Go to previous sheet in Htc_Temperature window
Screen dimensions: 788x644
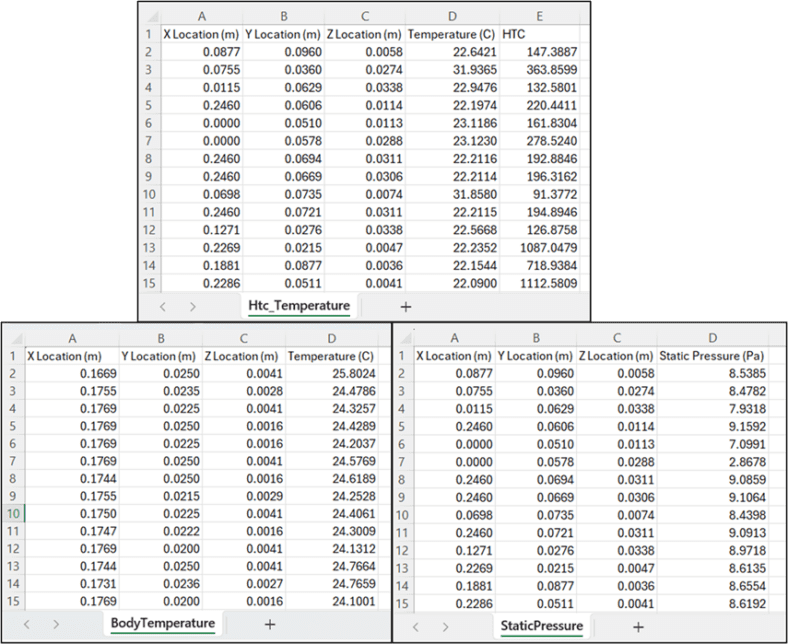[x=162, y=306]
